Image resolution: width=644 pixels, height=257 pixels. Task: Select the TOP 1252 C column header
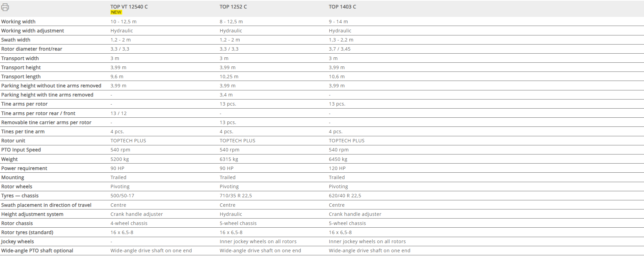click(233, 7)
